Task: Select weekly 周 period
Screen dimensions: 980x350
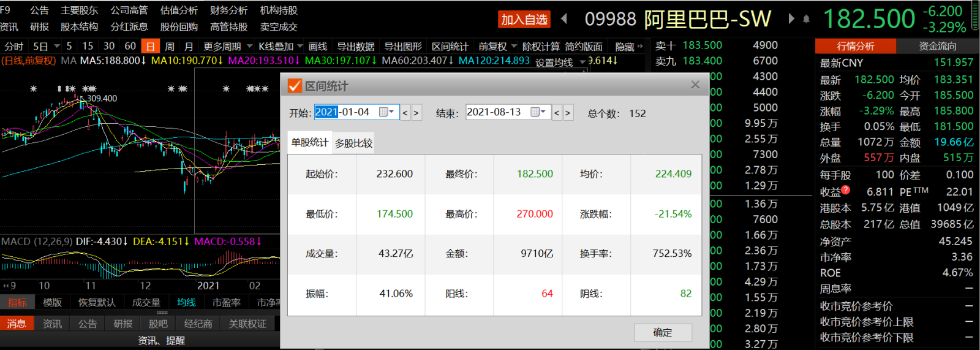Action: (170, 47)
